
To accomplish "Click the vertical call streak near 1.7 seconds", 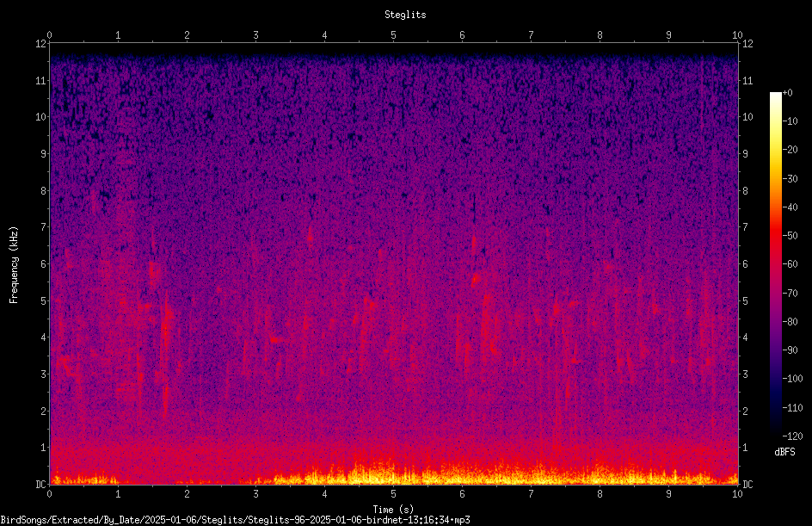I will click(x=166, y=352).
